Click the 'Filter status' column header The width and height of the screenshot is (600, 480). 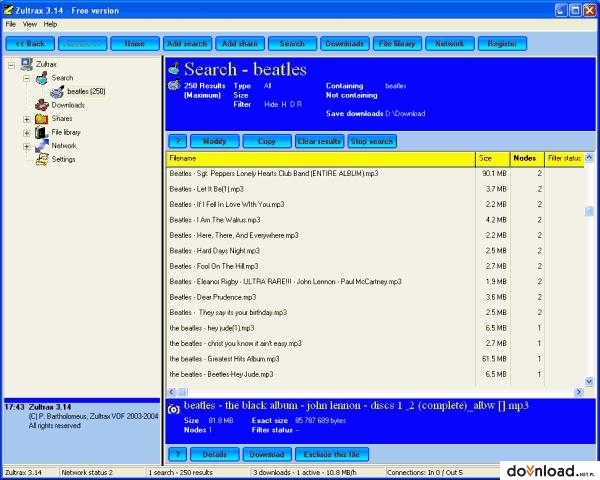tap(564, 159)
